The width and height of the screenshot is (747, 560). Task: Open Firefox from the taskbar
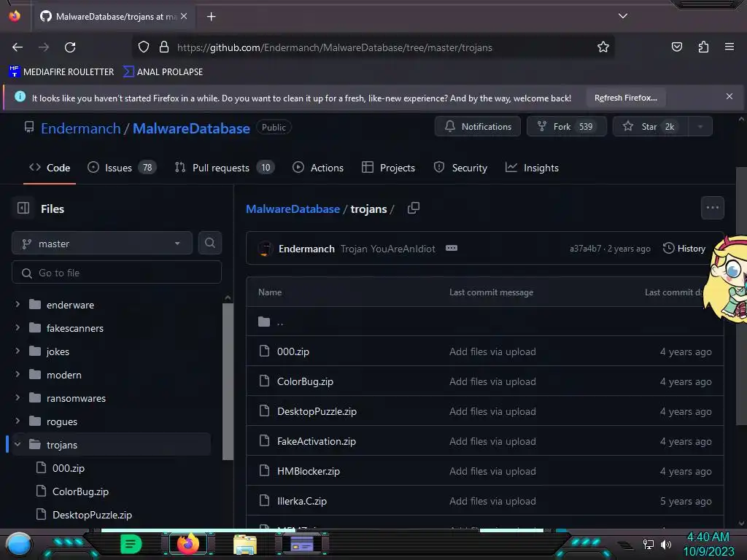188,544
